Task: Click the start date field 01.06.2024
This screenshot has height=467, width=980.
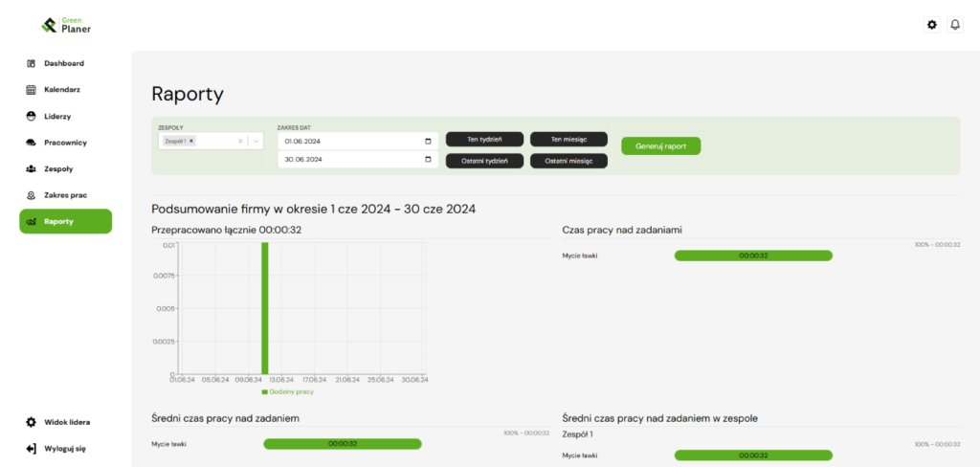Action: point(358,142)
